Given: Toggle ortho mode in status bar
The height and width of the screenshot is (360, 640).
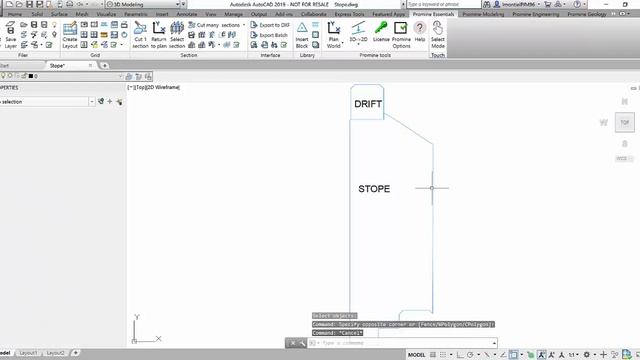Looking at the screenshot, I should [460, 355].
